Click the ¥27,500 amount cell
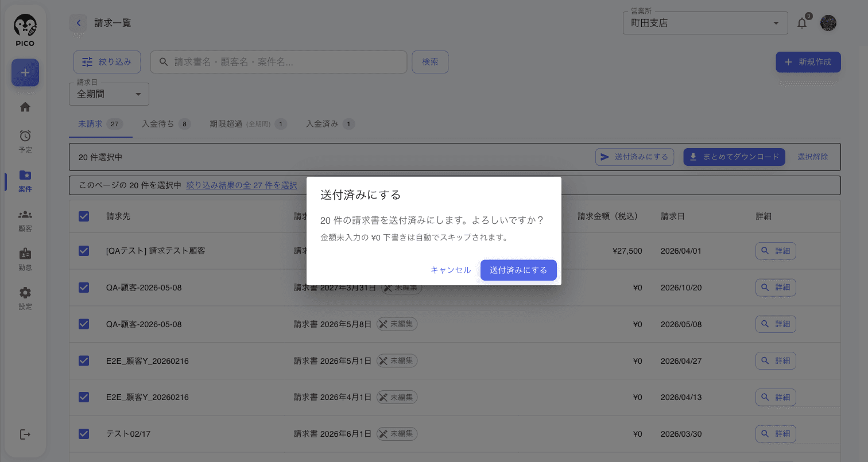The image size is (868, 462). [x=627, y=251]
